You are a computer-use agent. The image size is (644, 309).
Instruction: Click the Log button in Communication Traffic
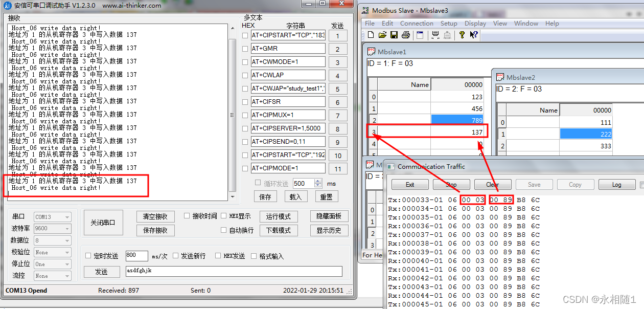617,185
